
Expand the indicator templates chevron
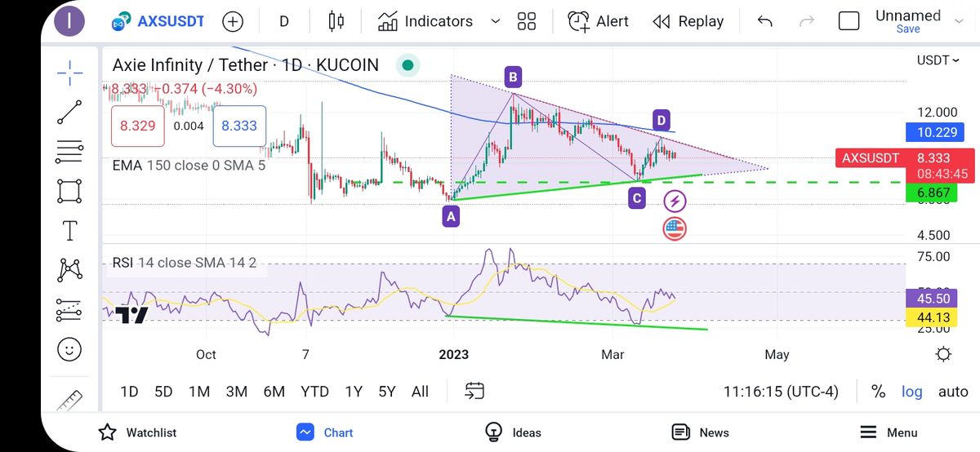tap(495, 22)
